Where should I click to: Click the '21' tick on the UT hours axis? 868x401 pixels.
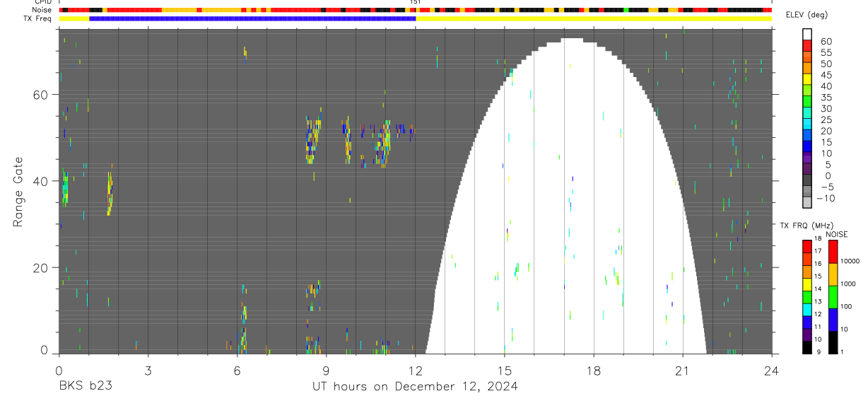point(682,370)
